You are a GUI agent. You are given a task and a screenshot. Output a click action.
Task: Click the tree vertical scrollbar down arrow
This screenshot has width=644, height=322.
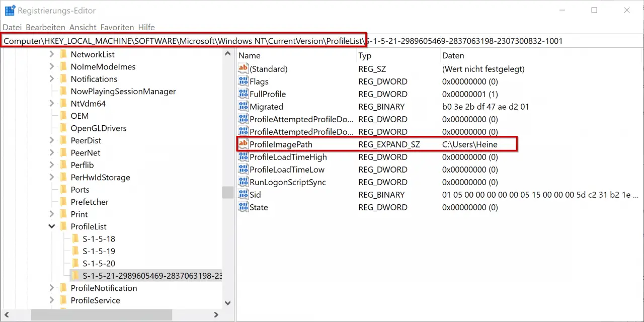click(228, 303)
